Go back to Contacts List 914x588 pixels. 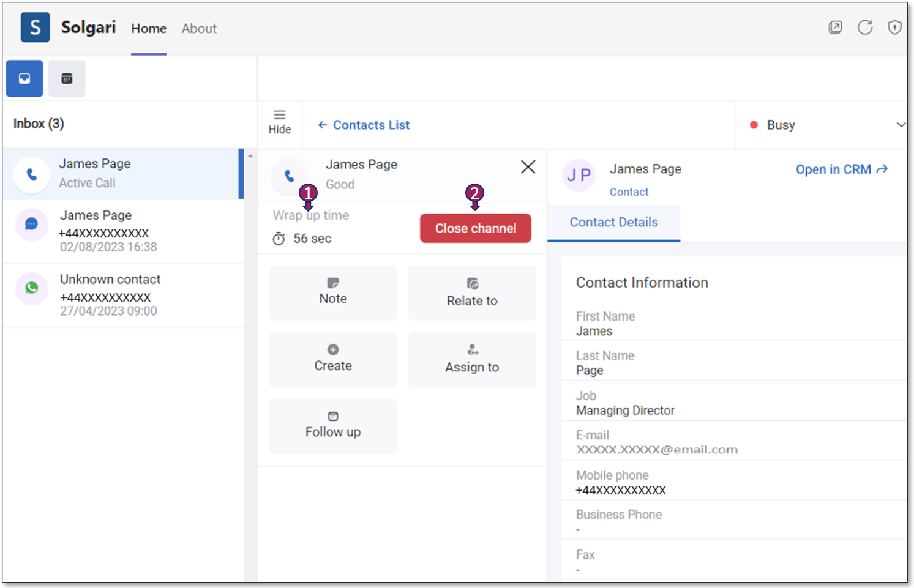coord(364,125)
